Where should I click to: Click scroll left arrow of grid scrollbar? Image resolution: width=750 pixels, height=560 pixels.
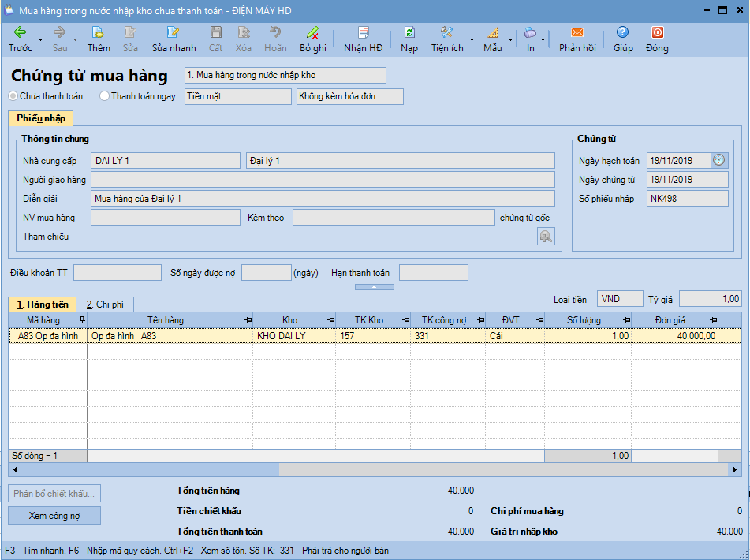tap(15, 469)
